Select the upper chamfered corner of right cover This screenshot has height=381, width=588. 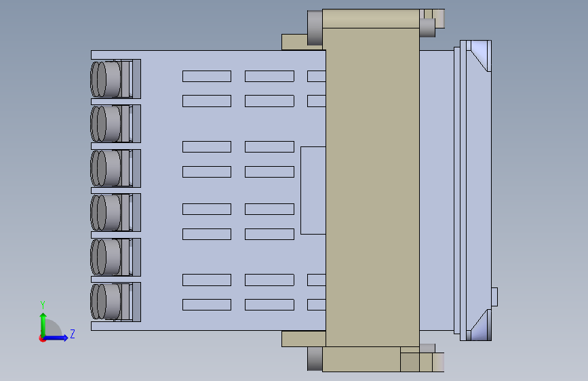click(x=480, y=55)
